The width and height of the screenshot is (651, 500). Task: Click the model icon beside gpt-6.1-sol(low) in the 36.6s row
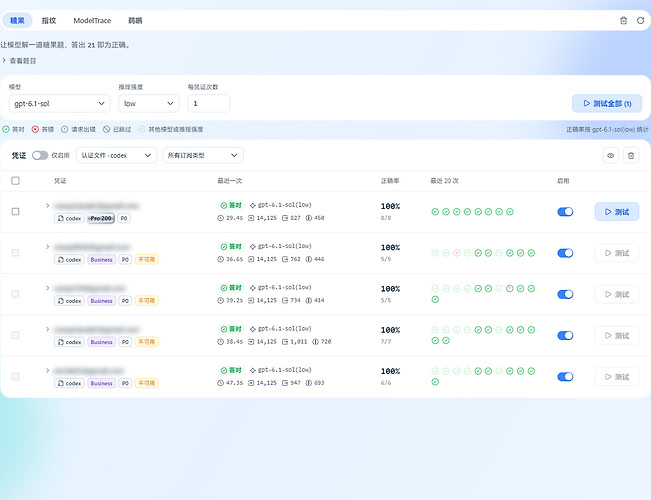[x=252, y=247]
